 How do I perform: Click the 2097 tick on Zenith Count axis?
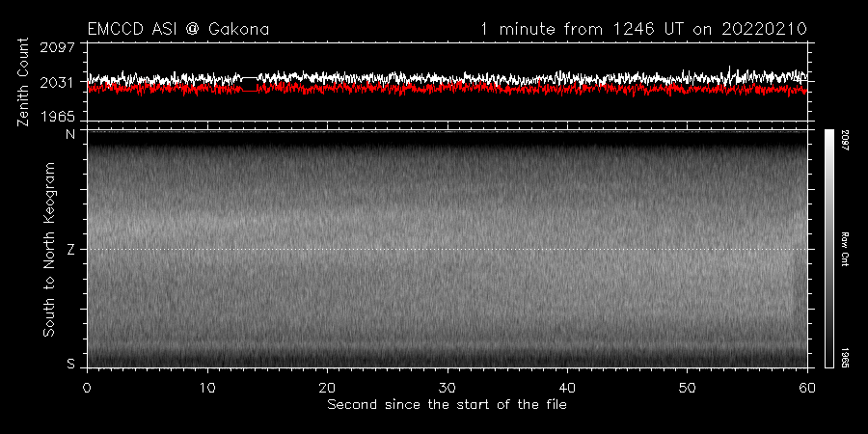pos(58,47)
